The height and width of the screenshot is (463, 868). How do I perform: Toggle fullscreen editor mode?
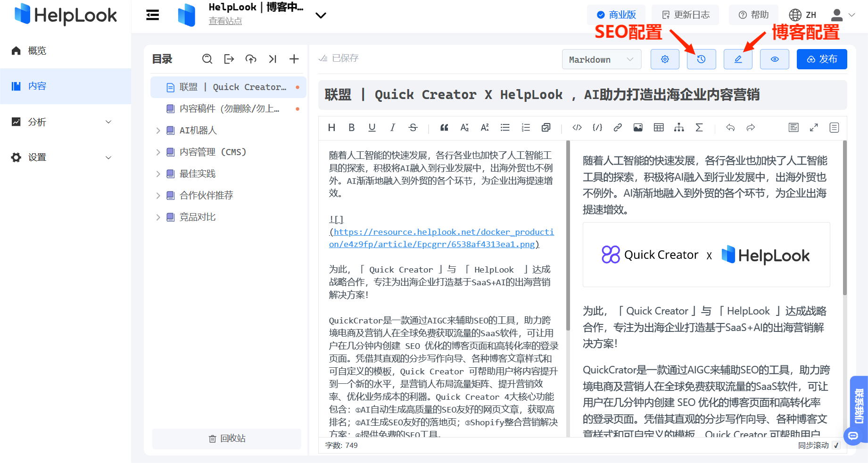814,127
